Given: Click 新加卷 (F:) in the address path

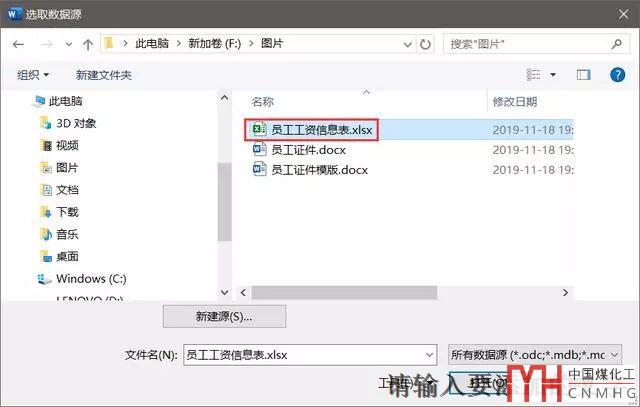Looking at the screenshot, I should (215, 43).
